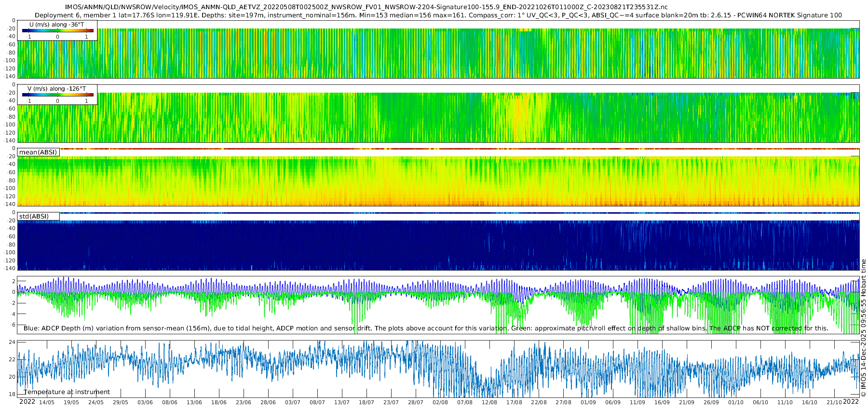This screenshot has height=410, width=868.
Task: Click the 'mean(ABSI)' panel label
Action: click(38, 152)
